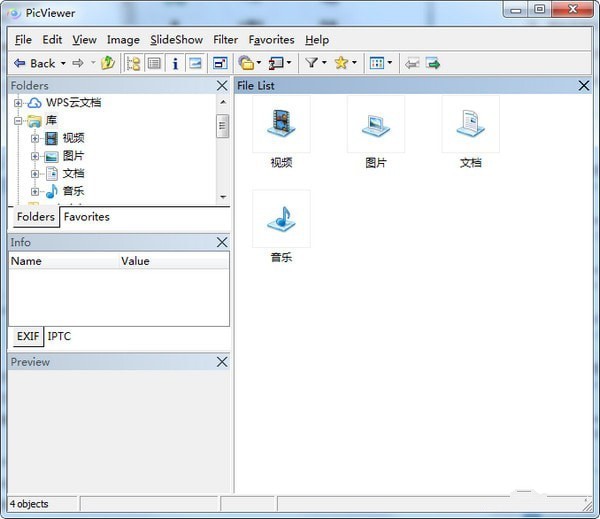Expand the 图片 tree node
The height and width of the screenshot is (519, 600).
tap(35, 156)
